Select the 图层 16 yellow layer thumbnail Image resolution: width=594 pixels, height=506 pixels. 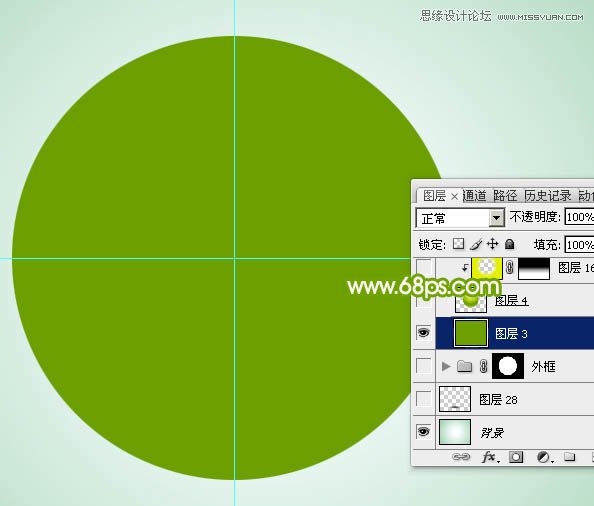click(x=487, y=268)
